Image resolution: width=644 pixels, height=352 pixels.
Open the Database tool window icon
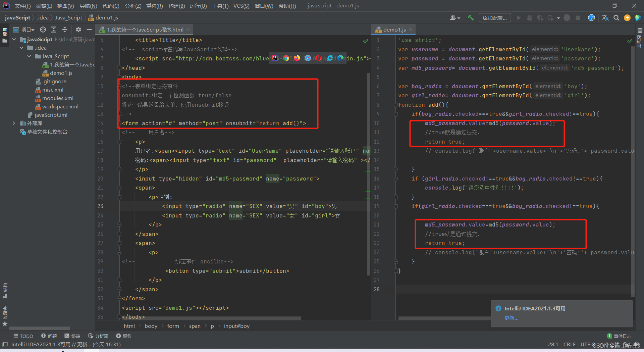point(640,31)
